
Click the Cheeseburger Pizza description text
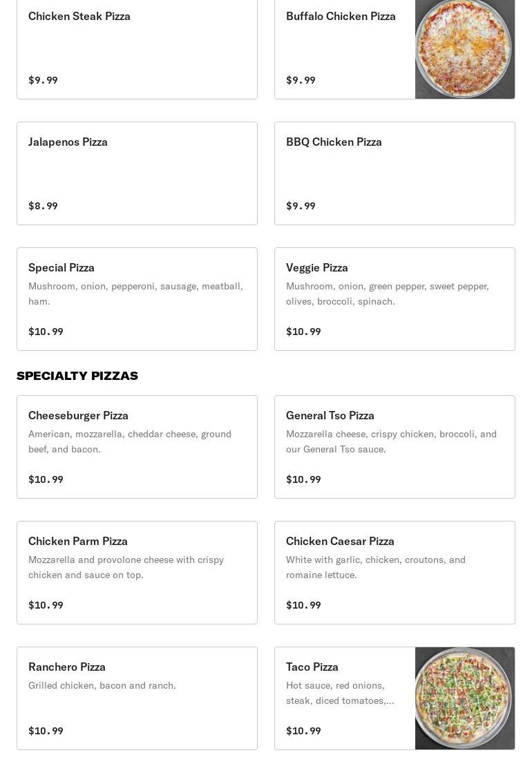pos(130,441)
